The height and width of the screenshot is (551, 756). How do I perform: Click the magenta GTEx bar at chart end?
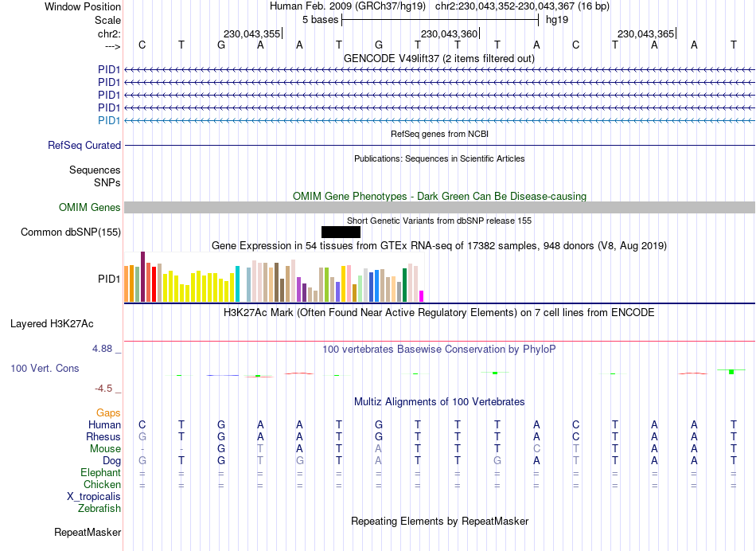coord(422,296)
